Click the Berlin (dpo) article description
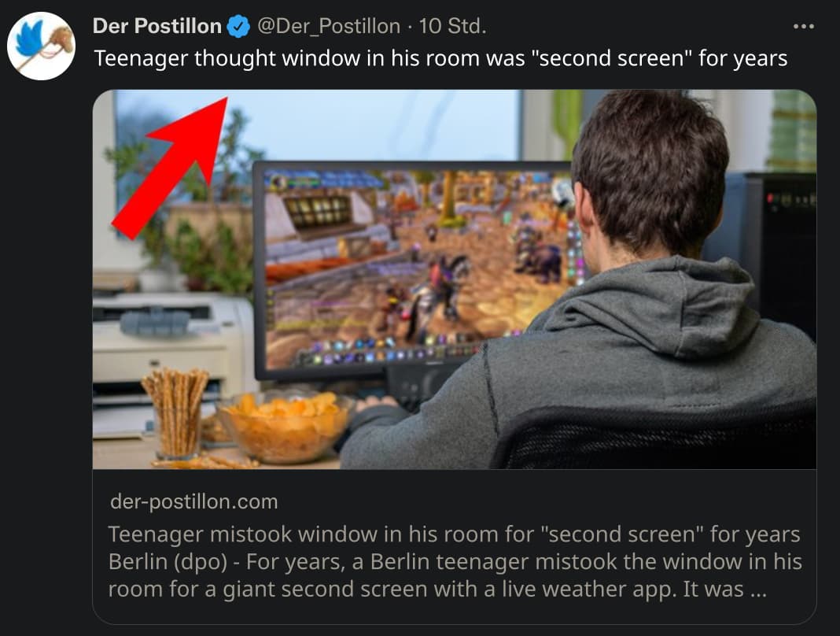 455,575
